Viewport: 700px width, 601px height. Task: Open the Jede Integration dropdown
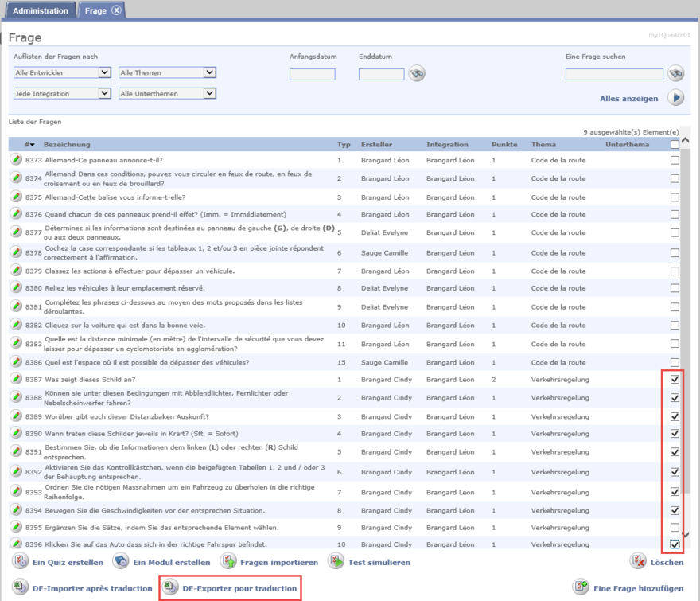62,93
